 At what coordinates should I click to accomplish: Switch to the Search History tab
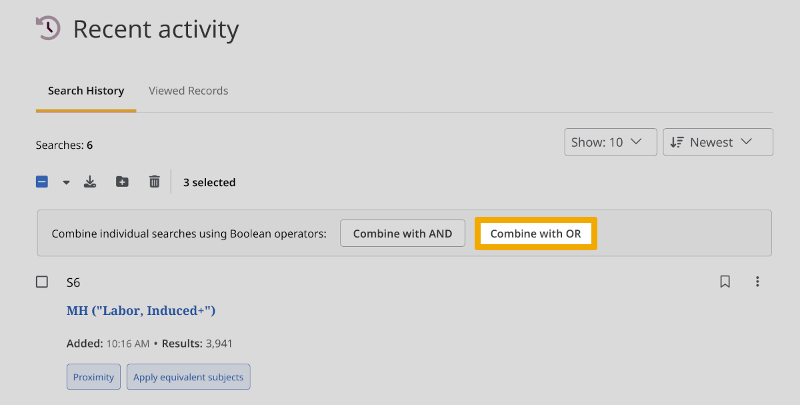86,91
